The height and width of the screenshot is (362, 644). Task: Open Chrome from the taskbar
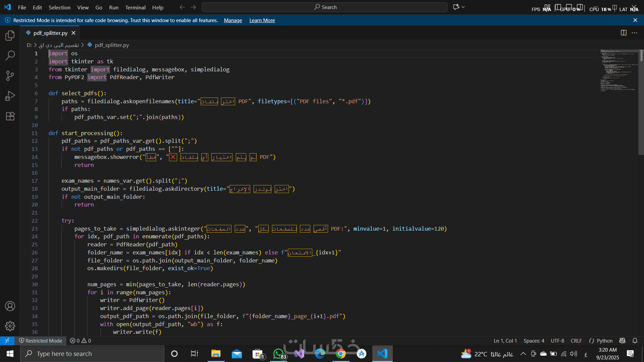click(340, 354)
